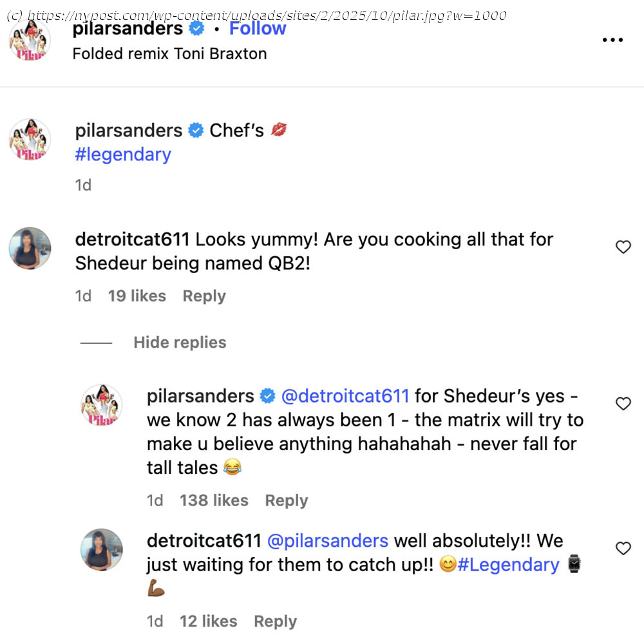
Task: Click pilarsanders avatar beside Chef's comment
Action: pos(30,139)
